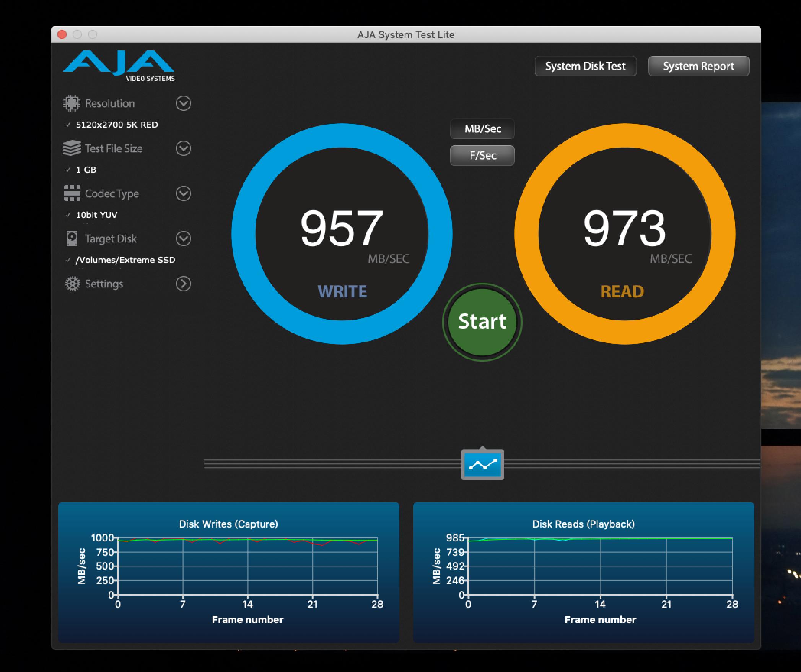Select the 5120x2700 5K RED resolution option

pyautogui.click(x=117, y=125)
